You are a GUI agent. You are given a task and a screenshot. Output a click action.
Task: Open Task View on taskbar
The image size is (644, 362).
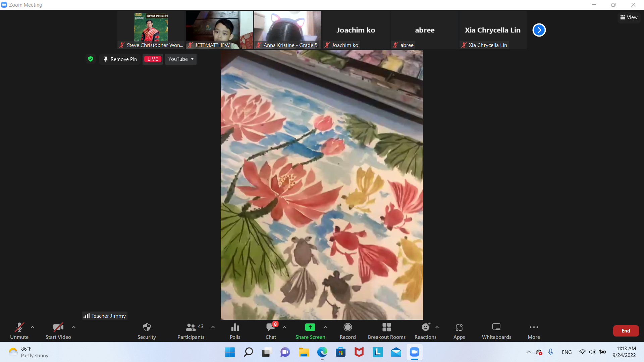pos(267,352)
